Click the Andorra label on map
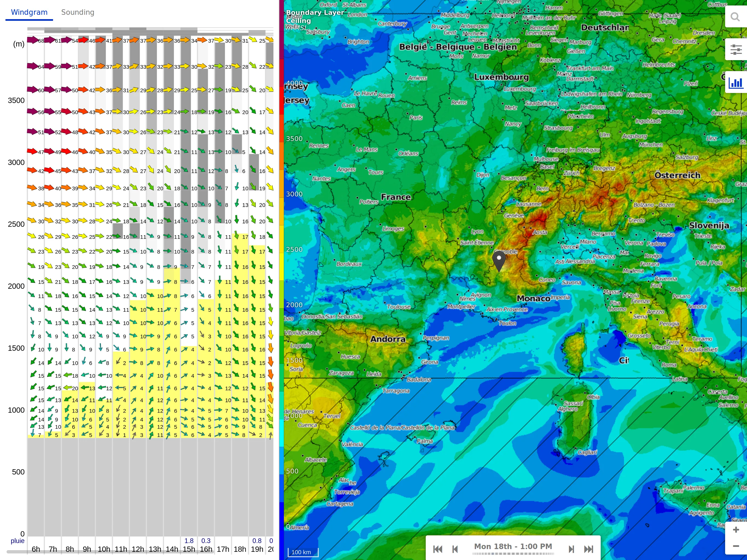Image resolution: width=747 pixels, height=560 pixels. pyautogui.click(x=388, y=339)
